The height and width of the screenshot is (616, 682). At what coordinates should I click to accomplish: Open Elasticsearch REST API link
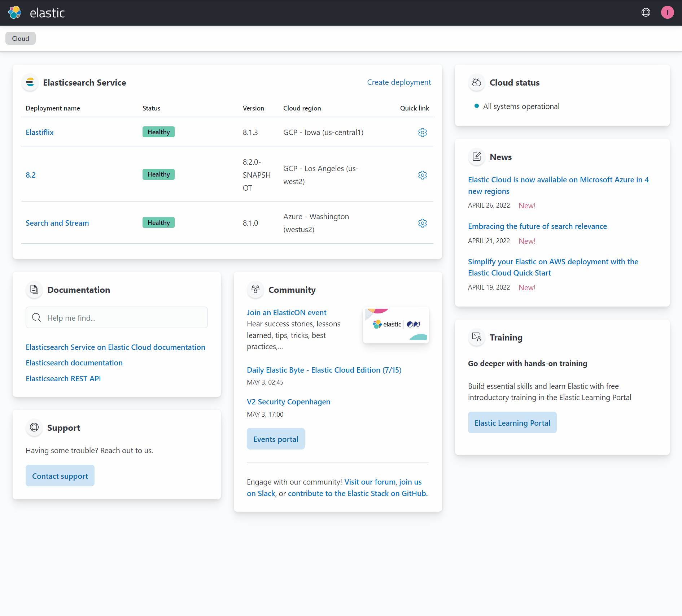click(63, 379)
